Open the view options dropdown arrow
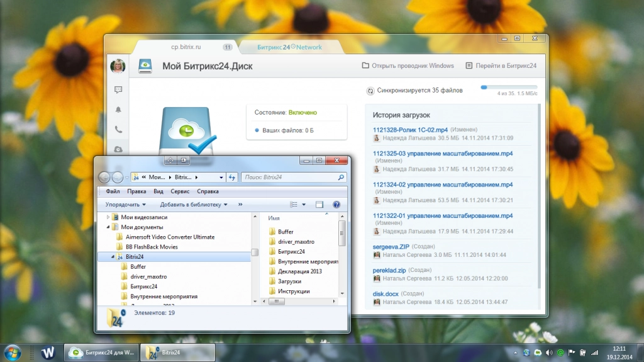The height and width of the screenshot is (362, 644). coord(304,205)
